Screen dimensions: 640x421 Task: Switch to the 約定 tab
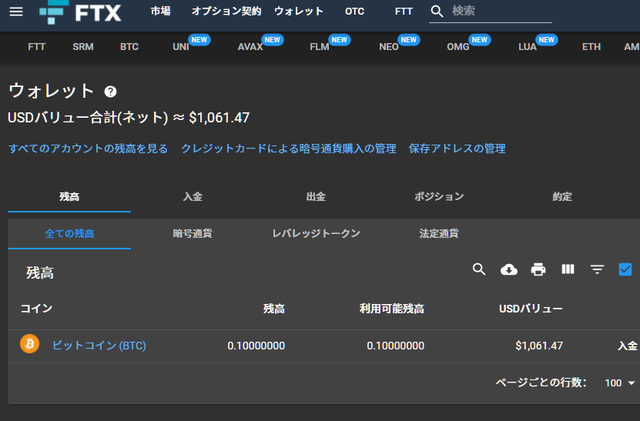click(x=562, y=197)
